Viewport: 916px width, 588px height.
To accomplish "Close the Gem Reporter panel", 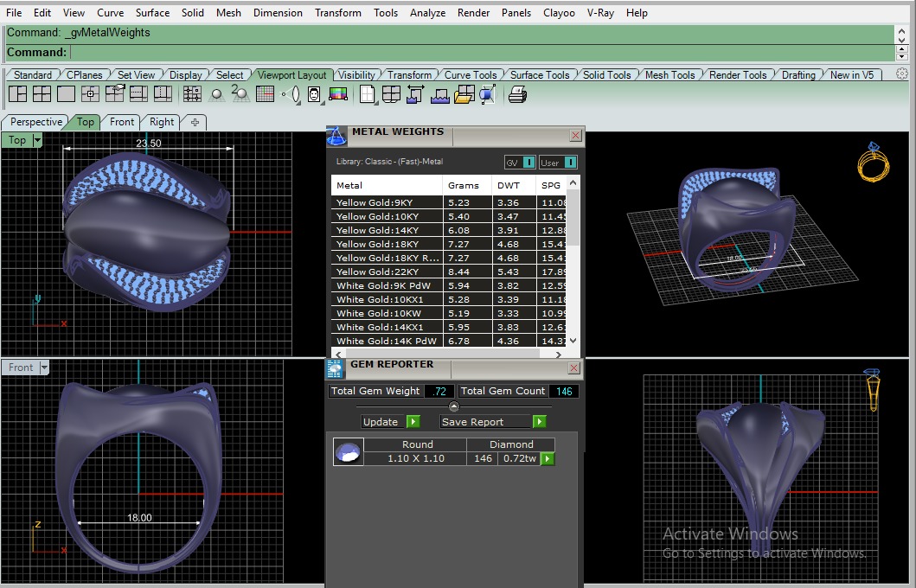I will pyautogui.click(x=573, y=367).
